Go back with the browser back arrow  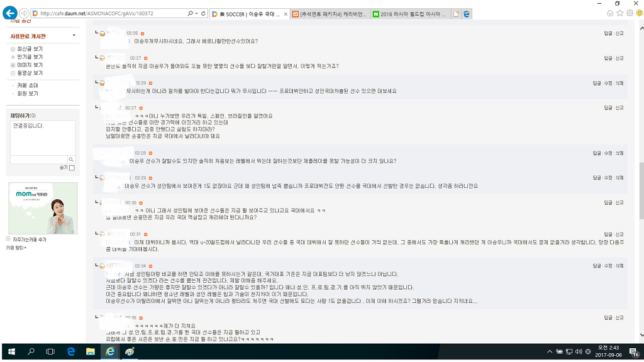click(10, 13)
